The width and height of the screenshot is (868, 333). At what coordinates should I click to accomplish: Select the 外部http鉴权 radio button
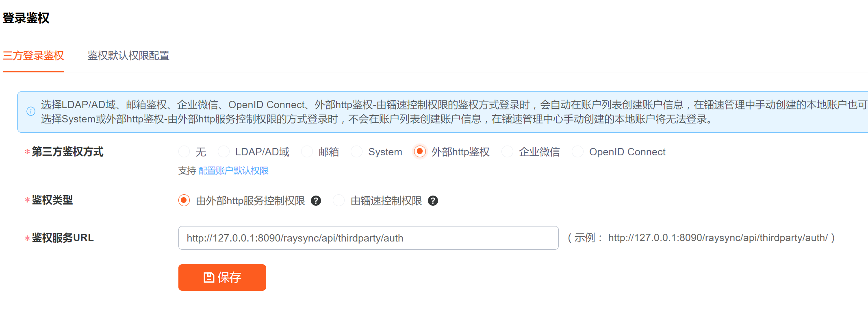point(420,152)
